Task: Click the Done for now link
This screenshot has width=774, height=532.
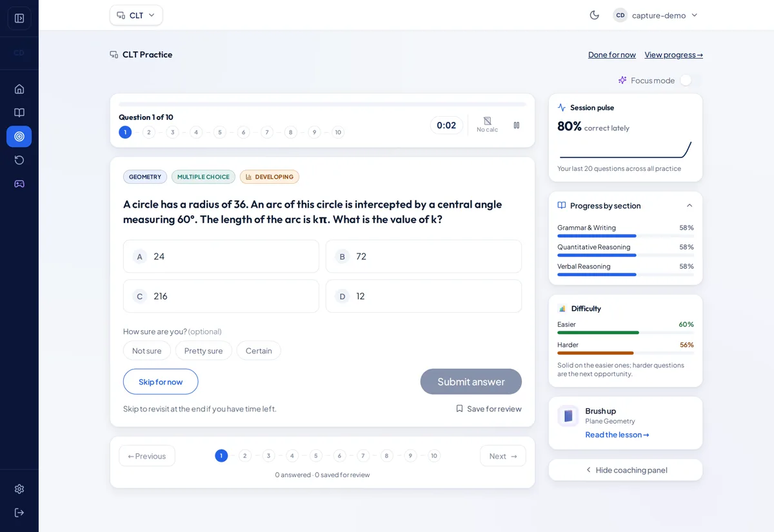Action: 612,55
